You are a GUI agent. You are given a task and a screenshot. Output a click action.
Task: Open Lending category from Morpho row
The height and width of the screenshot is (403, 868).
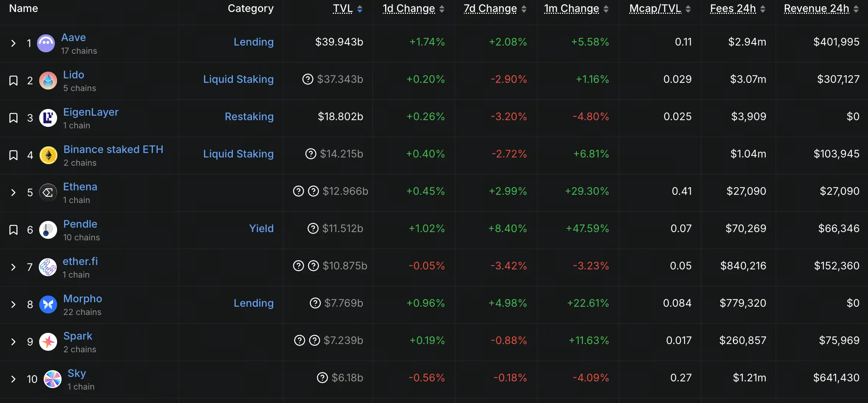(x=254, y=303)
